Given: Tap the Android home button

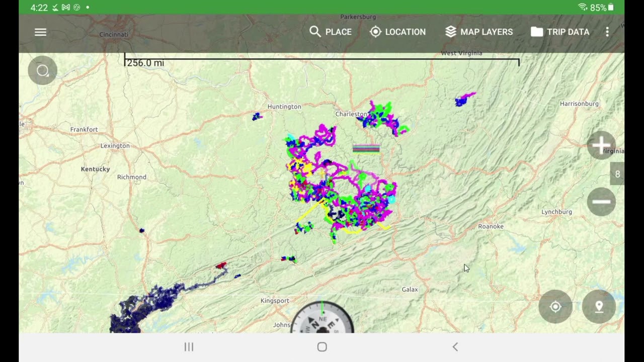Looking at the screenshot, I should click(x=322, y=347).
